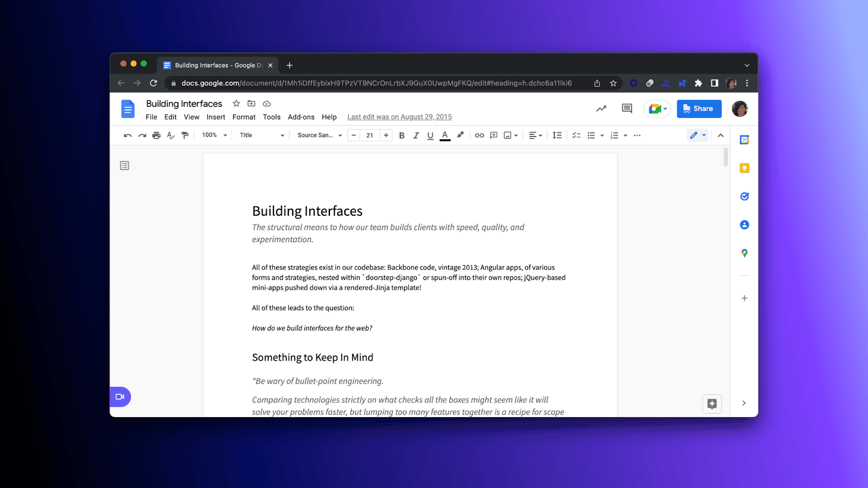Toggle underline formatting
Viewport: 868px width, 488px height.
click(430, 135)
